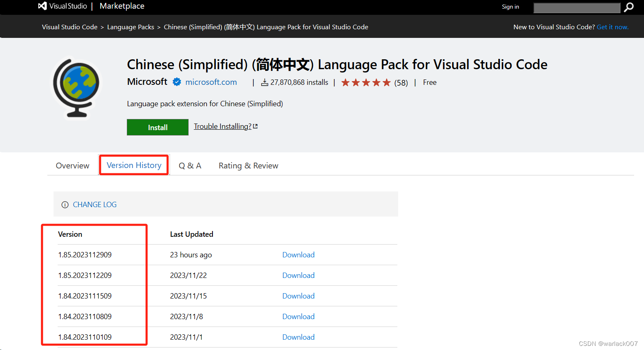Click the info icon beside CHANGE LOG
Image resolution: width=644 pixels, height=350 pixels.
(x=65, y=205)
